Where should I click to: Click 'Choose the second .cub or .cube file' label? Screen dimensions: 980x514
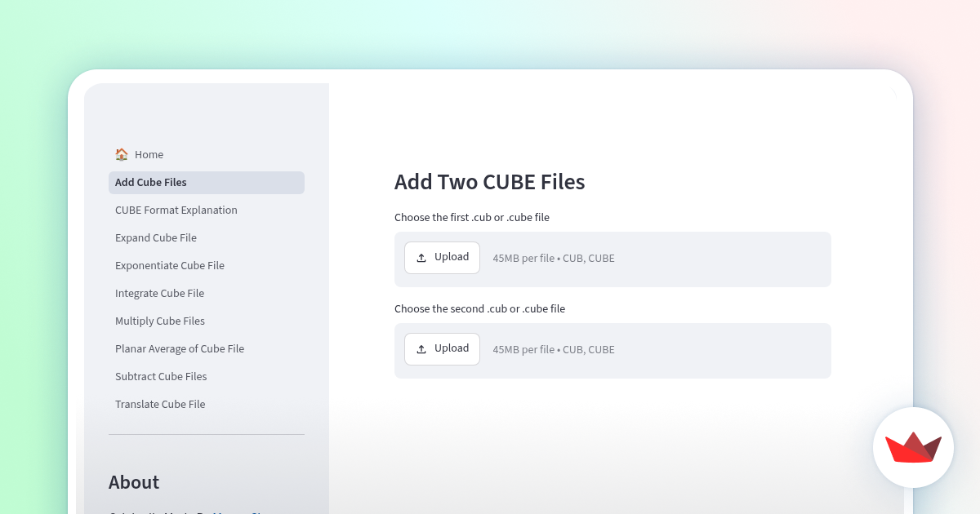480,309
